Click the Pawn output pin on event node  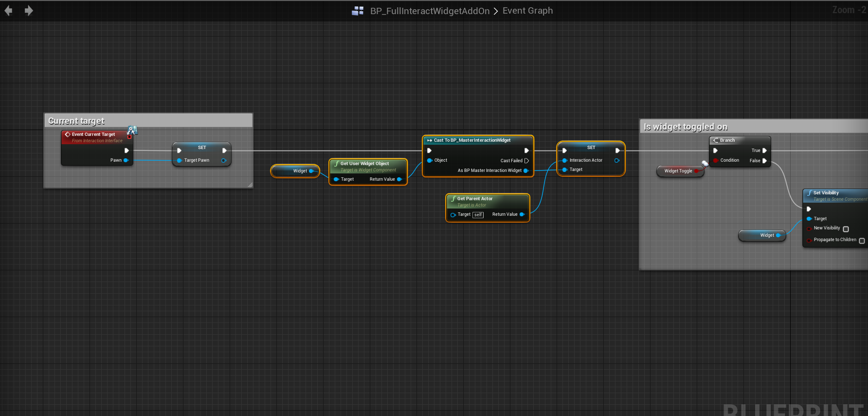point(126,160)
